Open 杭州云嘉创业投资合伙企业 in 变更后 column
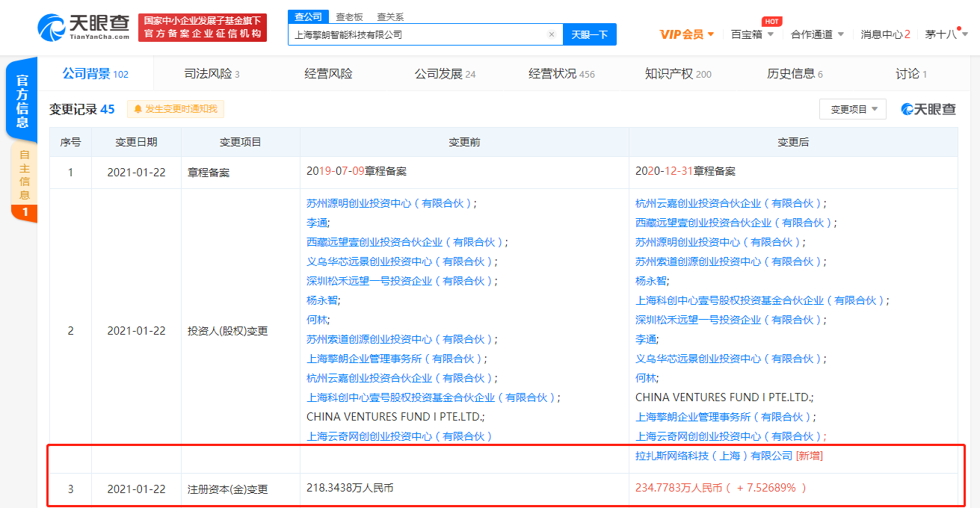The height and width of the screenshot is (508, 980). [729, 203]
